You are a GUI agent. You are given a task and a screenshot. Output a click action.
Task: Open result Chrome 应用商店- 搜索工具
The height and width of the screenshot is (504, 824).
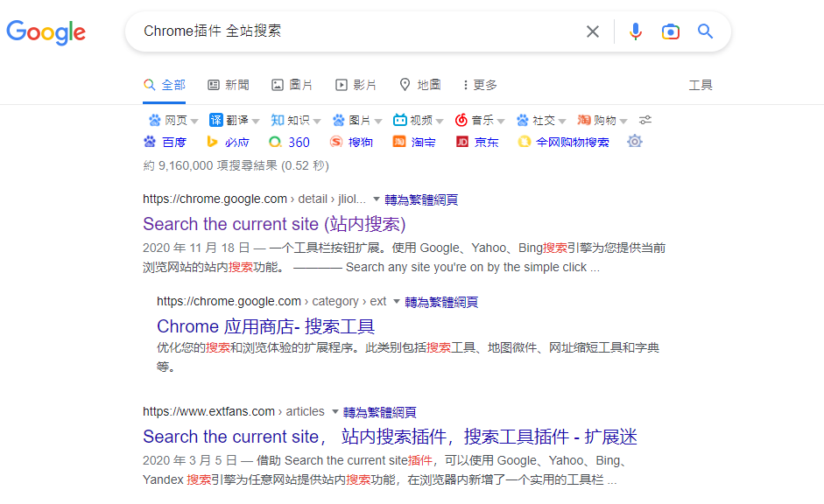(x=266, y=326)
